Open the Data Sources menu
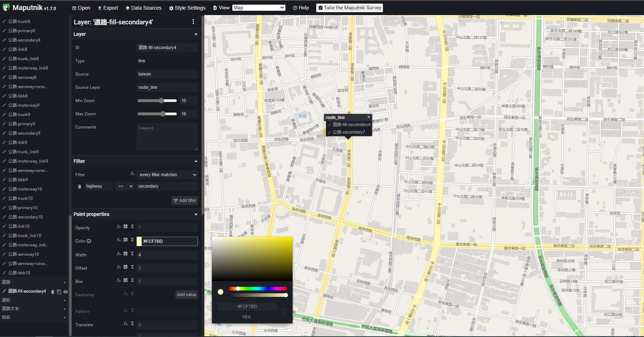The image size is (644, 337). [143, 8]
